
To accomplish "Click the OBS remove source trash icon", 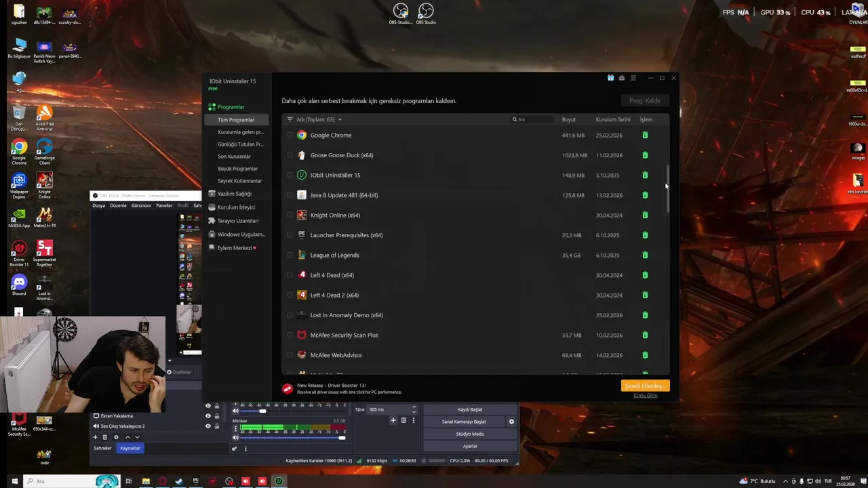I will point(104,437).
